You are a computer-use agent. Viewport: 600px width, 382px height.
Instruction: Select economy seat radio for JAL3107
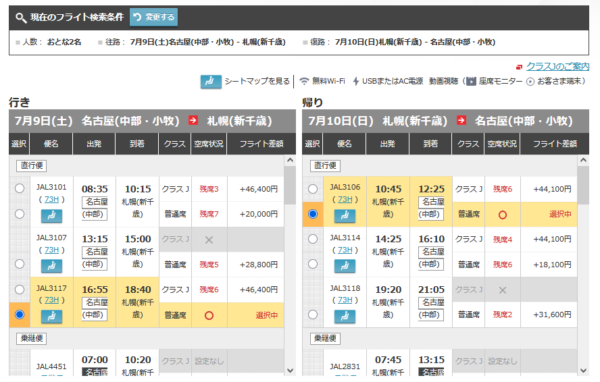click(x=20, y=264)
